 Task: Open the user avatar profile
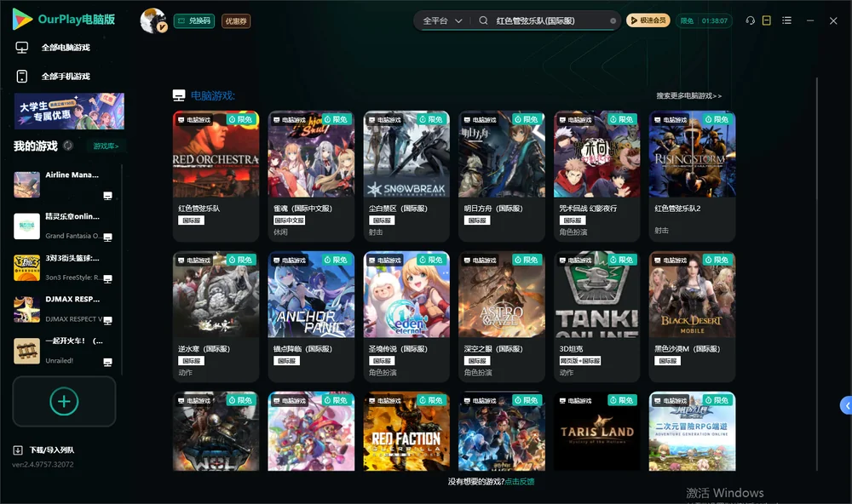pyautogui.click(x=153, y=20)
